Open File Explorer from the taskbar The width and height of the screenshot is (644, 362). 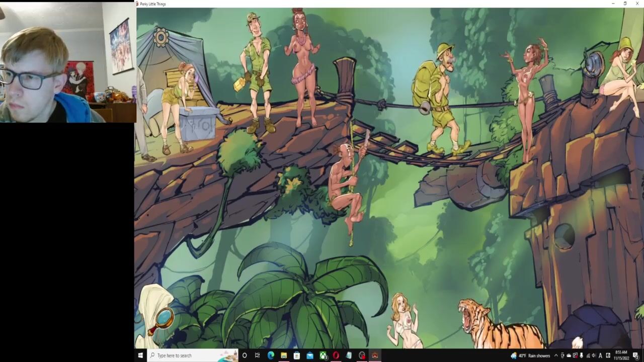coord(284,355)
